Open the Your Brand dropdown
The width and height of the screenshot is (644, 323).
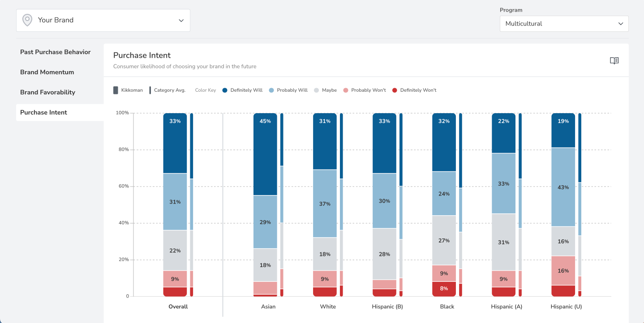(x=103, y=20)
